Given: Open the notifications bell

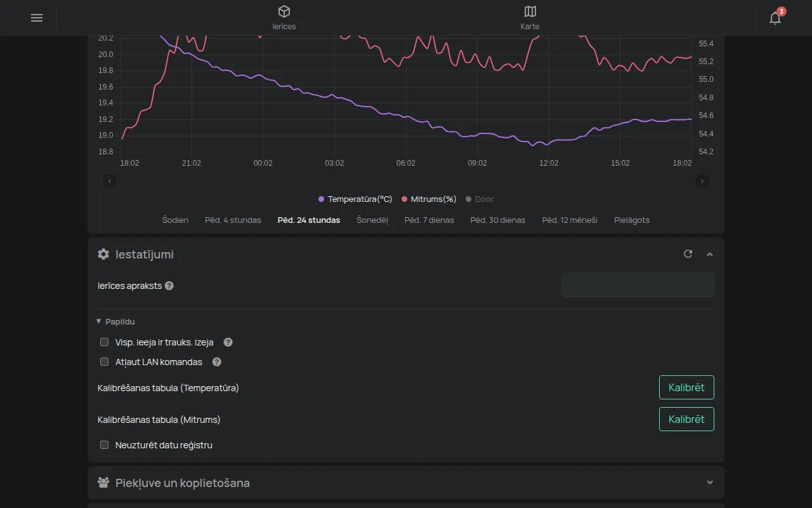Looking at the screenshot, I should click(x=775, y=18).
